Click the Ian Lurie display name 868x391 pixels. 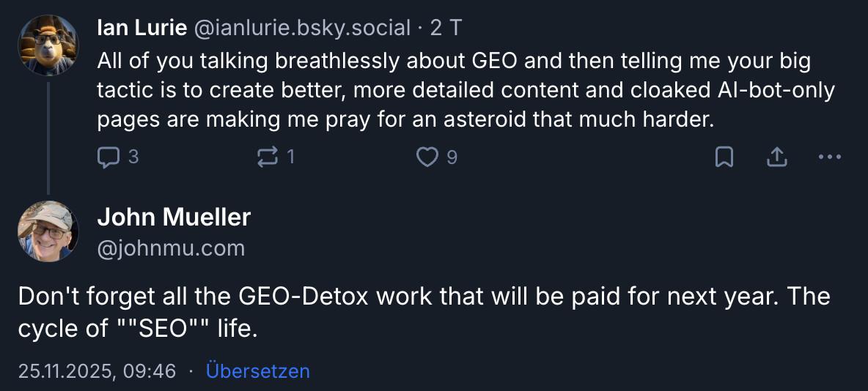tap(141, 28)
